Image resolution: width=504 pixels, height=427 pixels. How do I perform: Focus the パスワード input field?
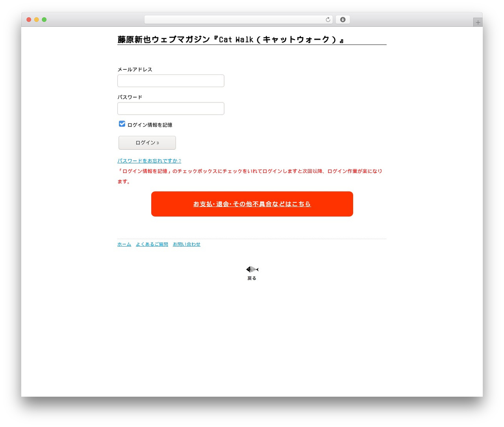coord(171,109)
